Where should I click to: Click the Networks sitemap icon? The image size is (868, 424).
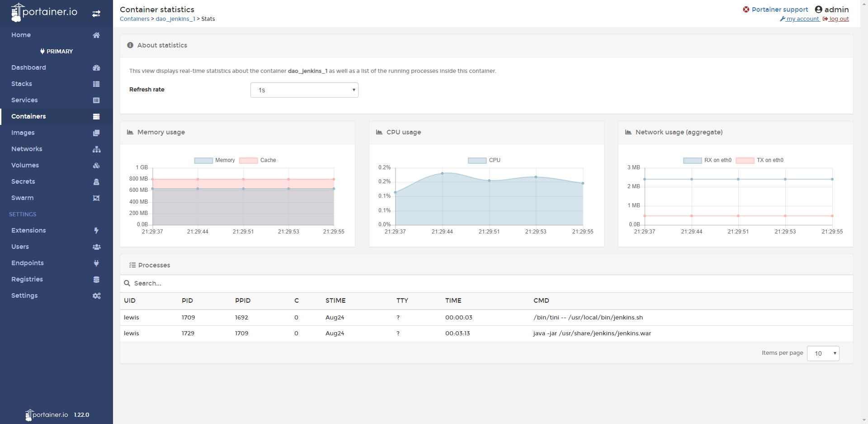tap(96, 149)
